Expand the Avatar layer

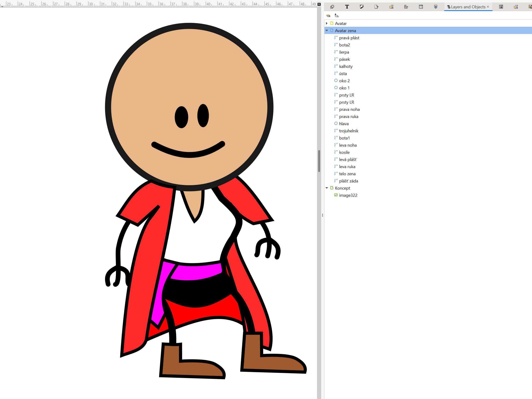[x=326, y=23]
